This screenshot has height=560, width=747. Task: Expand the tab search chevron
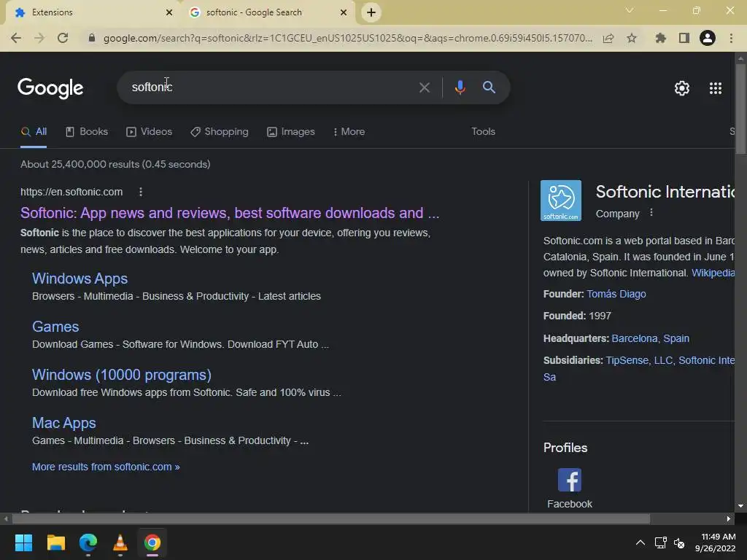coord(630,10)
